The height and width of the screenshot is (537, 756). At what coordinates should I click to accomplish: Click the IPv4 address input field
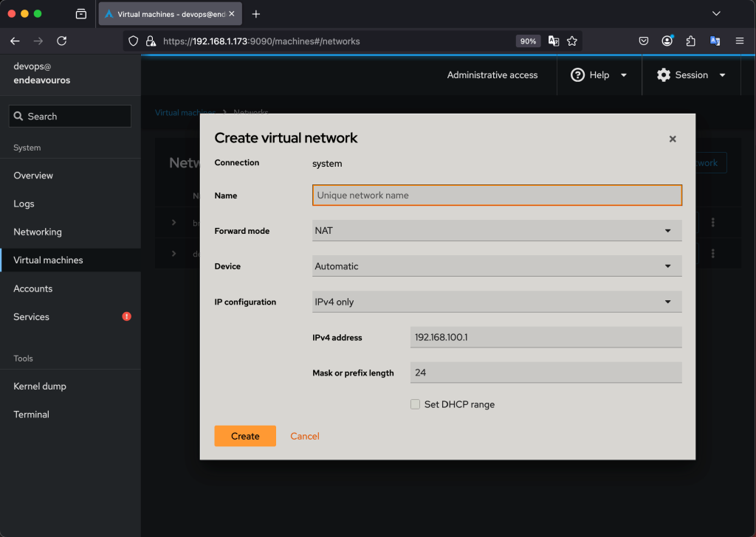click(x=545, y=337)
